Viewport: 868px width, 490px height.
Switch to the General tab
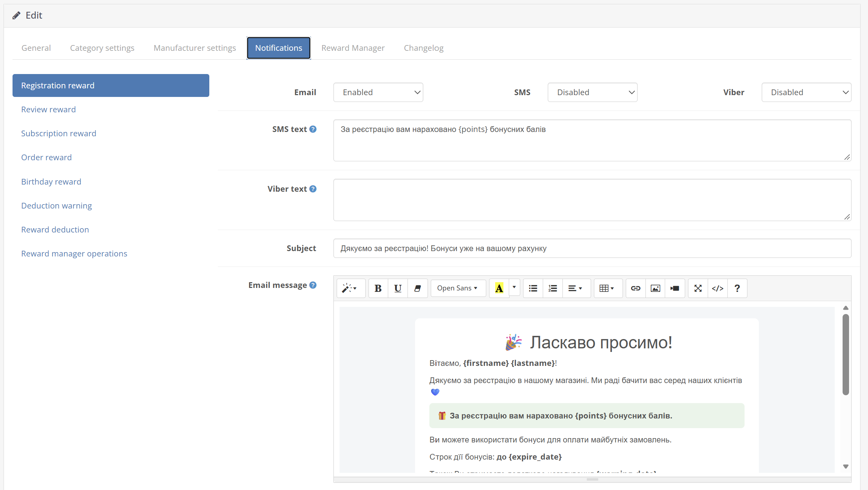tap(36, 48)
